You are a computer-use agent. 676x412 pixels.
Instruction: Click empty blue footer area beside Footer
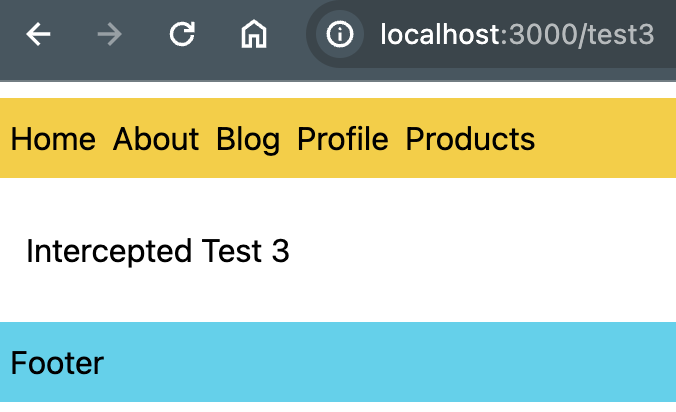pyautogui.click(x=390, y=362)
